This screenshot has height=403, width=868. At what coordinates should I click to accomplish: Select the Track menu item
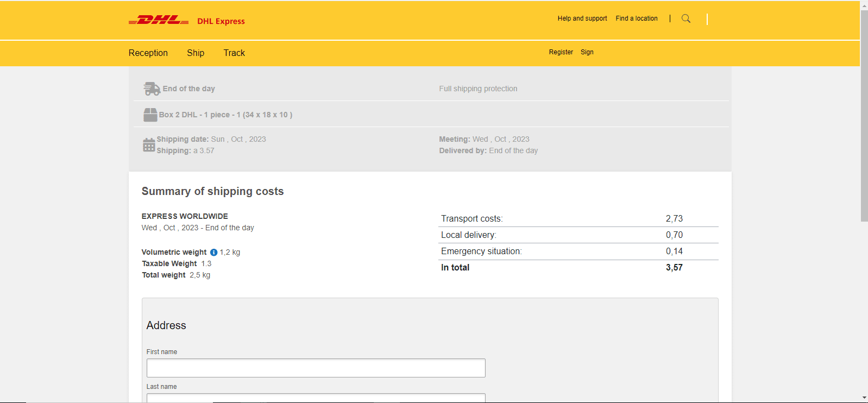tap(234, 53)
